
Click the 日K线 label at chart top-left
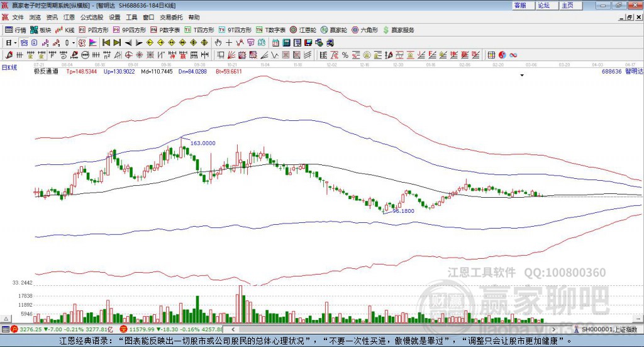9,67
